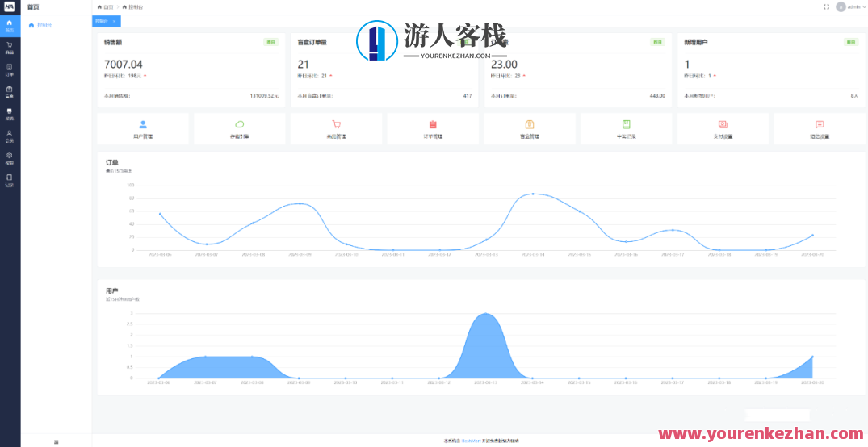Image resolution: width=868 pixels, height=447 pixels.
Task: Open the green cloud storage shortcut card
Action: tap(240, 129)
